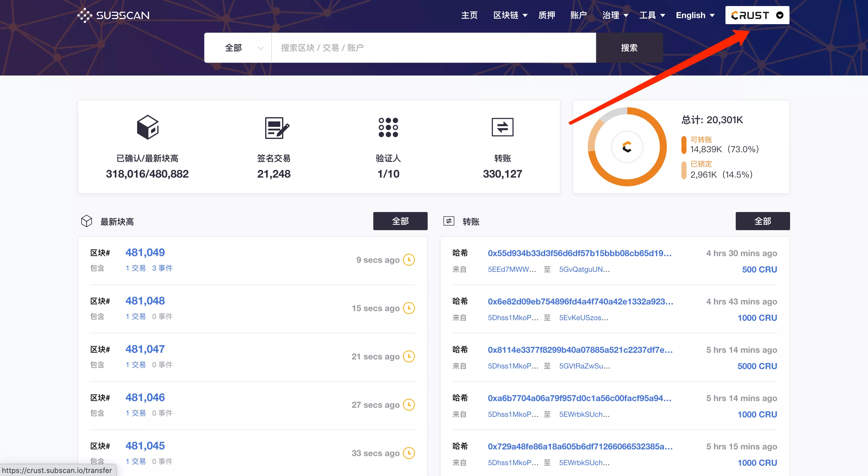Click 1 交易 link in block 481,048
This screenshot has width=868, height=476.
(x=136, y=316)
